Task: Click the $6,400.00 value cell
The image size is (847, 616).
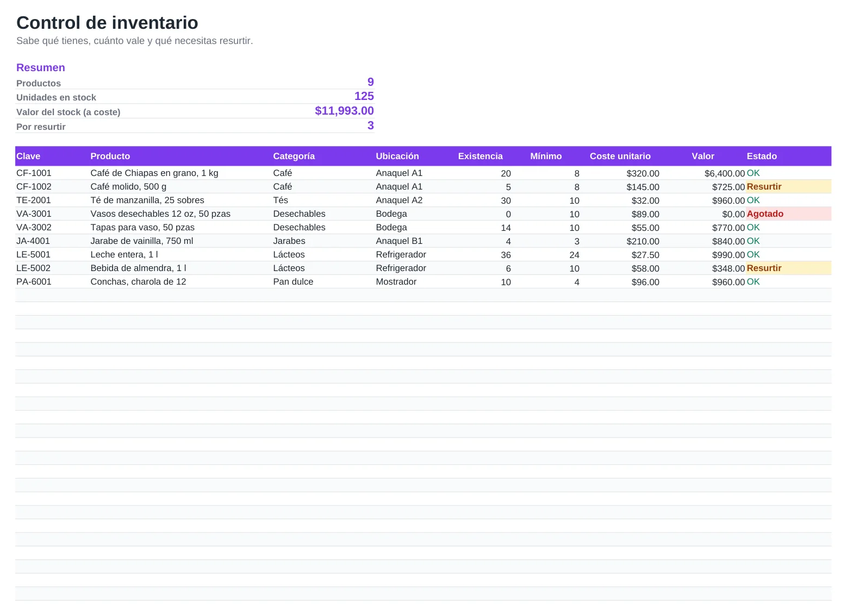Action: (725, 173)
